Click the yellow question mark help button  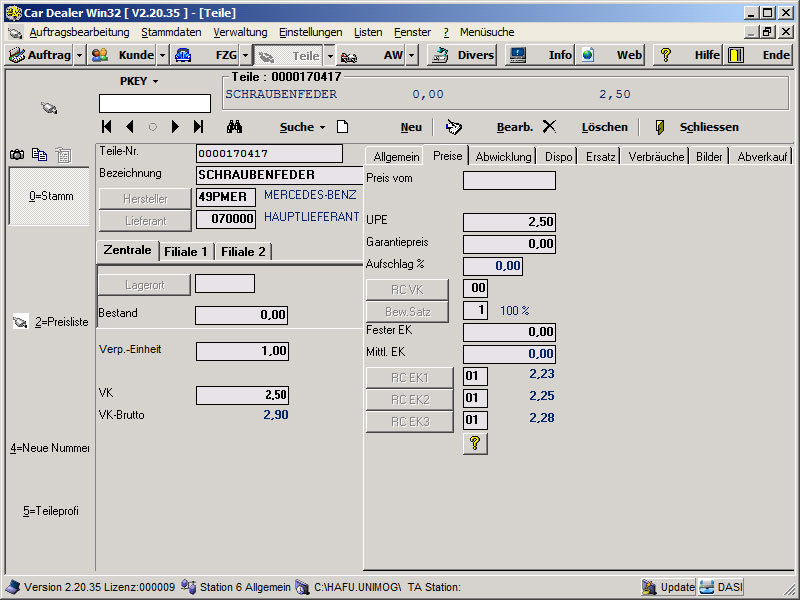(475, 444)
